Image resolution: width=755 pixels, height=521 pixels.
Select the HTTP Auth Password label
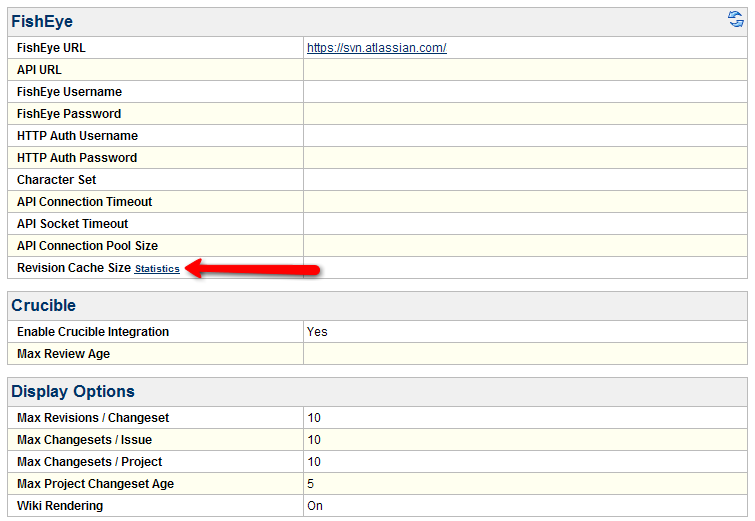click(x=77, y=158)
